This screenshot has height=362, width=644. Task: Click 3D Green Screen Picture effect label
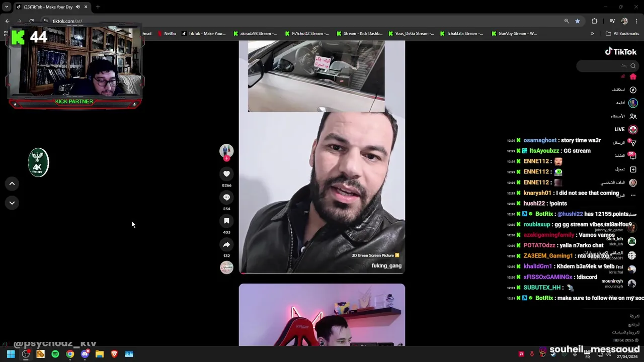pyautogui.click(x=375, y=255)
